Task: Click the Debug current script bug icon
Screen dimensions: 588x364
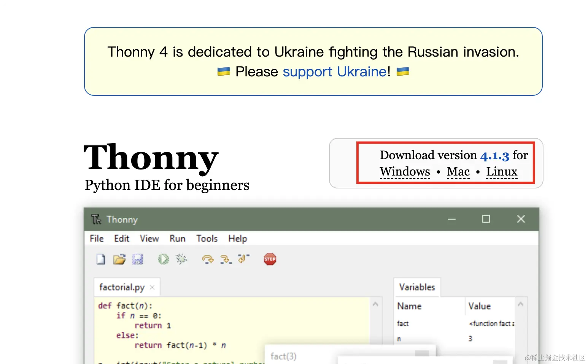Action: [181, 259]
